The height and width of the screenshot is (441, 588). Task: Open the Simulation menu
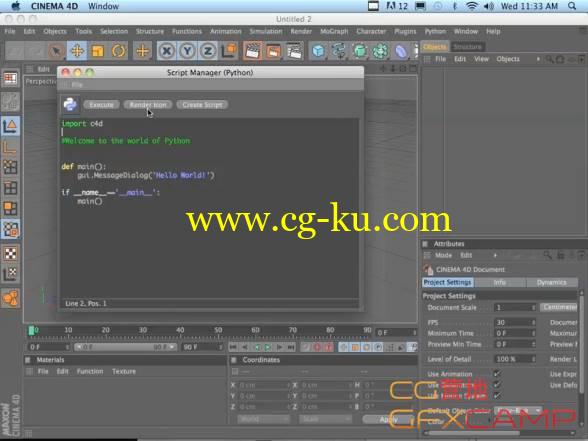(266, 32)
